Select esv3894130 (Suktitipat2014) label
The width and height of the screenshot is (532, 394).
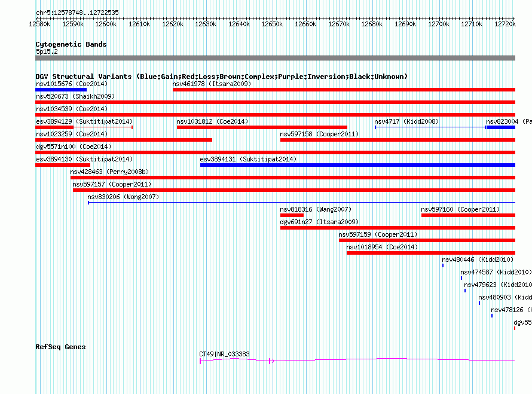84,159
